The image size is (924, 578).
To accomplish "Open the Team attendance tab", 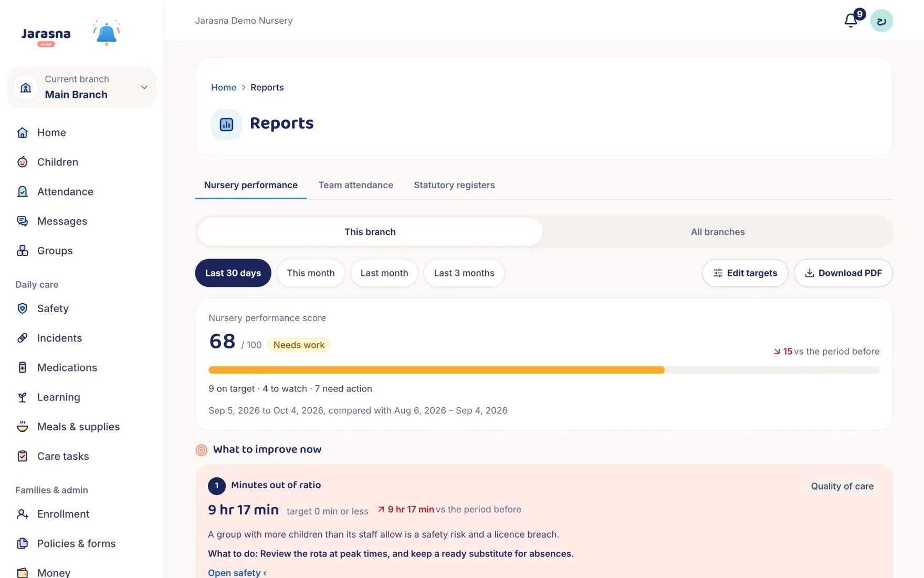I will [356, 185].
